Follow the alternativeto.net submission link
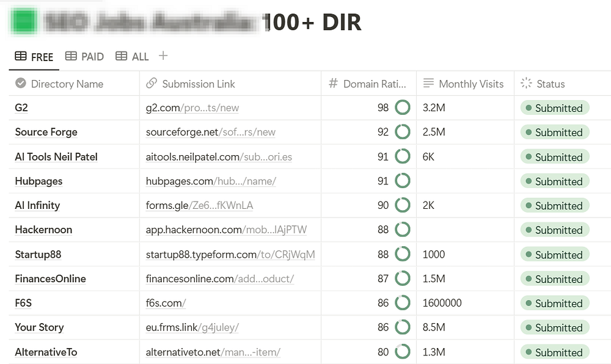 click(213, 352)
